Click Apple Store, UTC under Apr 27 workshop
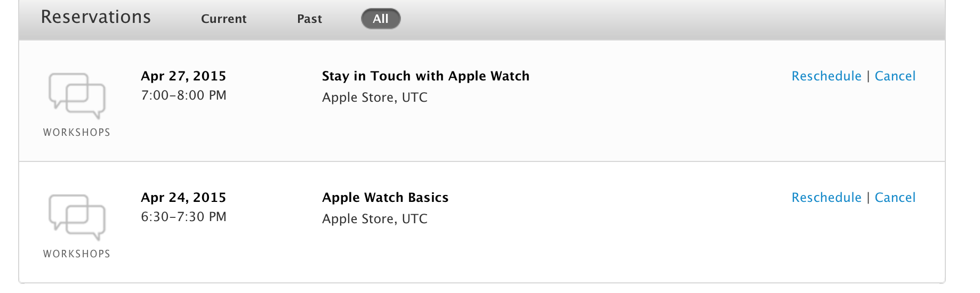The width and height of the screenshot is (980, 293). 374,97
